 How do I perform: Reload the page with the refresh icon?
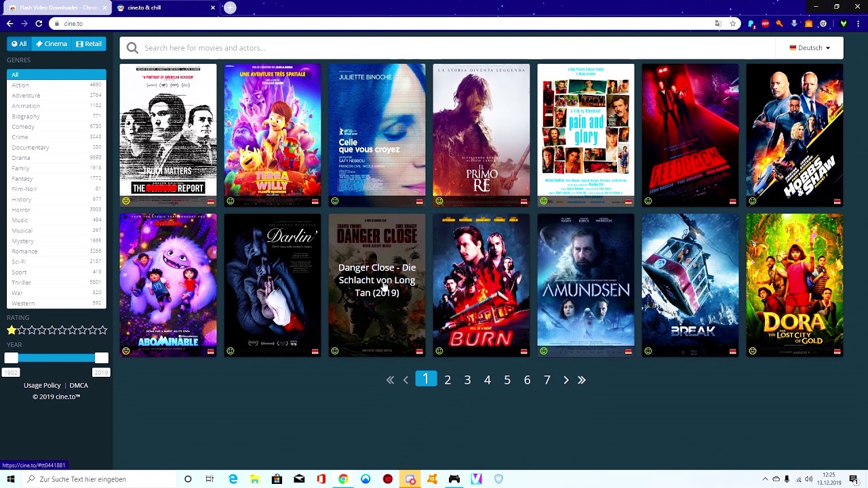pyautogui.click(x=39, y=24)
